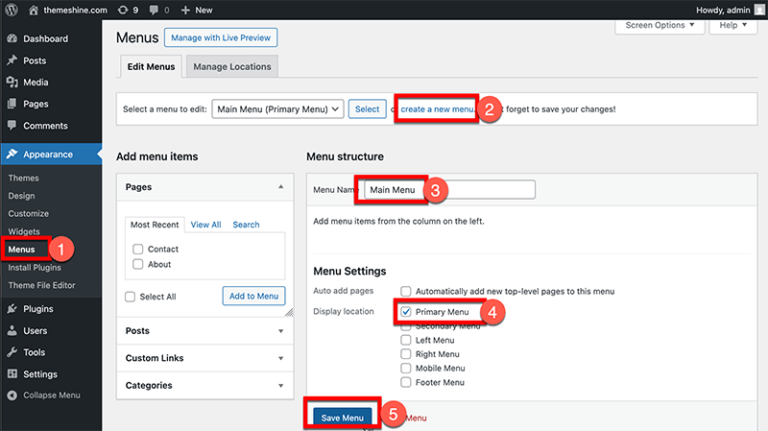Open the Dashboard icon in sidebar
The image size is (768, 431).
11,39
